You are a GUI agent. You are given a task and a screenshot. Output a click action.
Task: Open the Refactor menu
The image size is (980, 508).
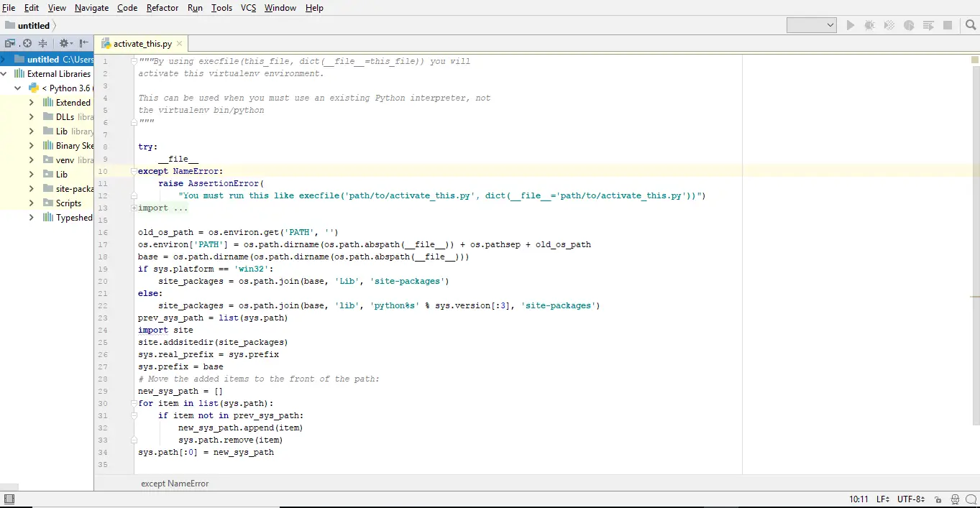point(162,8)
